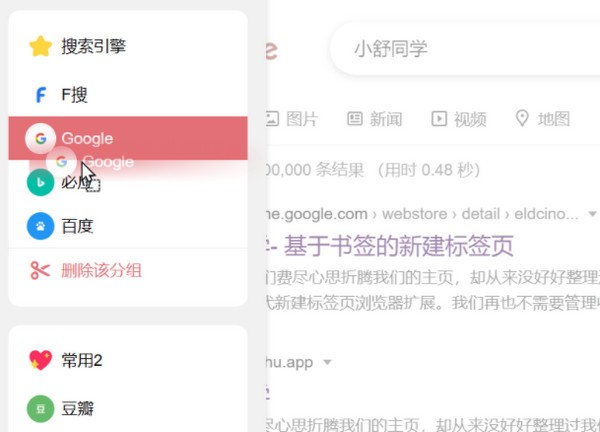Click the result count text 用时 0.48 秒
The width and height of the screenshot is (600, 432).
click(x=429, y=170)
